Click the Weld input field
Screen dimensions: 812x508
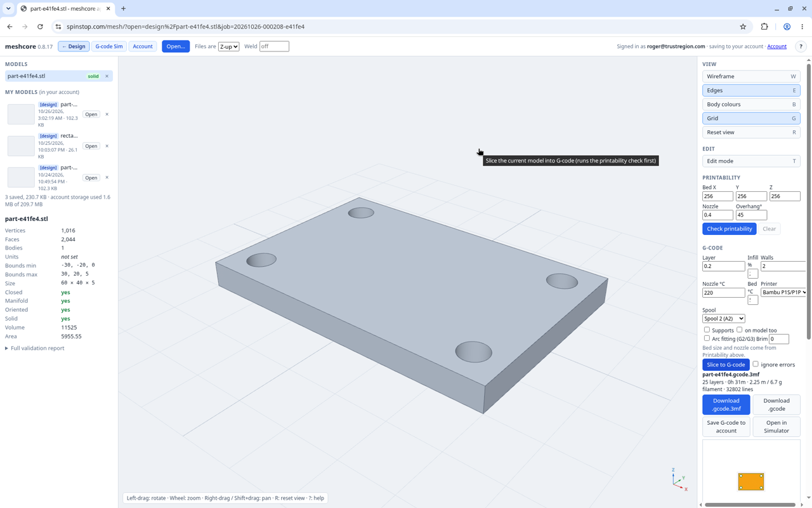[274, 46]
